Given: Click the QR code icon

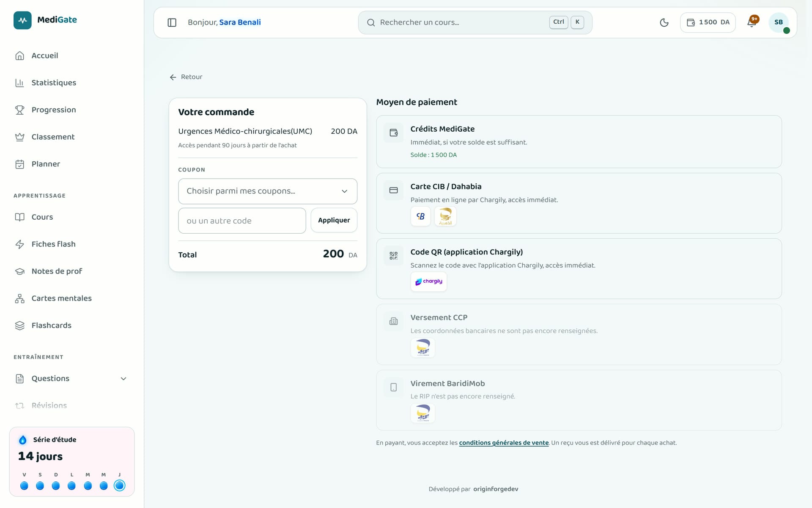Looking at the screenshot, I should 393,256.
